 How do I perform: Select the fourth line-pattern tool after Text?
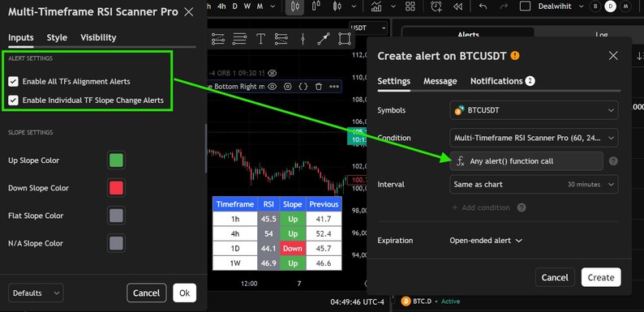(x=281, y=39)
